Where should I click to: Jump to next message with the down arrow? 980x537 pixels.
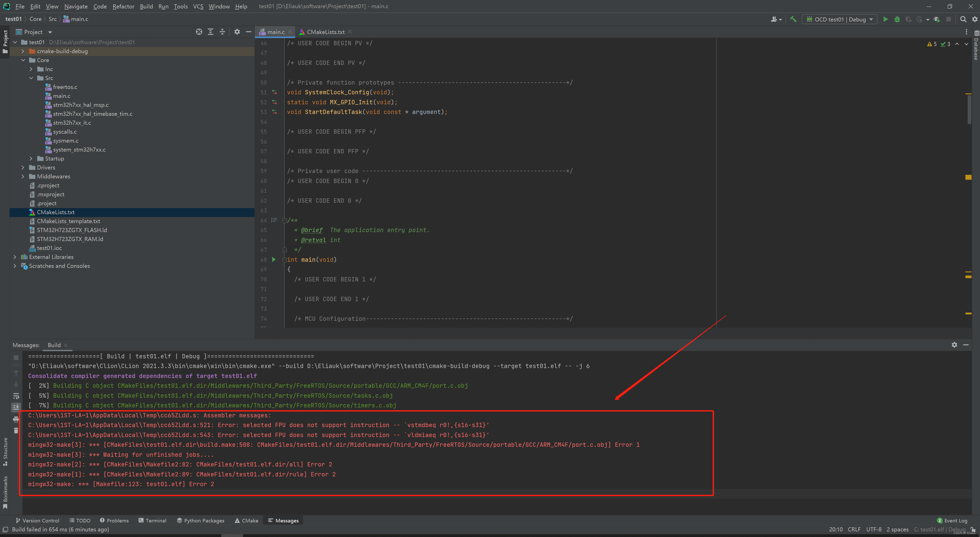click(x=16, y=384)
